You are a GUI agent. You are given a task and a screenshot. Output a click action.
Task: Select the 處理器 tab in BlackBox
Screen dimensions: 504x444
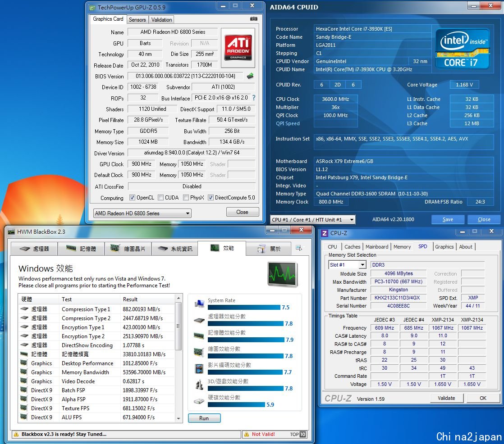click(34, 249)
